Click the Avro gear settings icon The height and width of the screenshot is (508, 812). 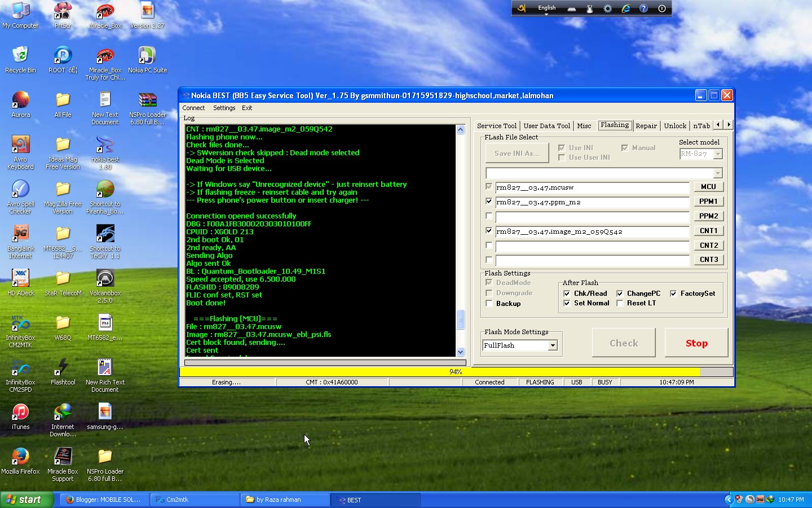point(607,8)
